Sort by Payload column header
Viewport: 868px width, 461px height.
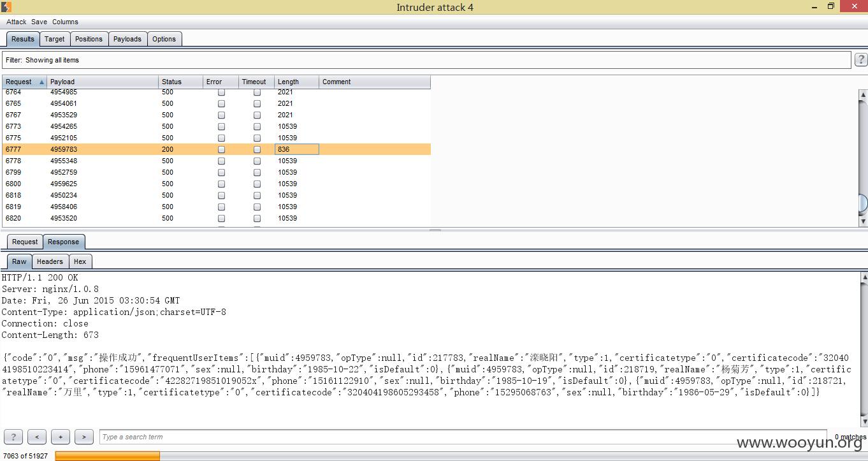click(x=102, y=82)
